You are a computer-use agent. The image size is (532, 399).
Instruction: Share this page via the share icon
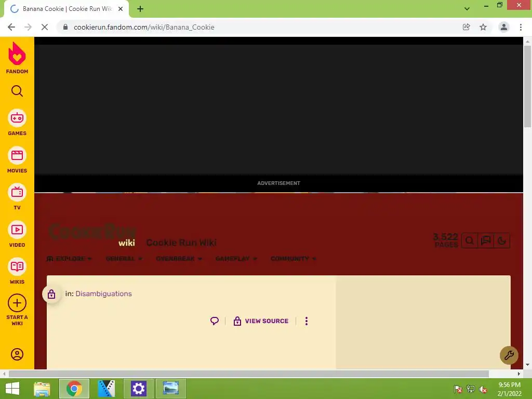coord(467,27)
